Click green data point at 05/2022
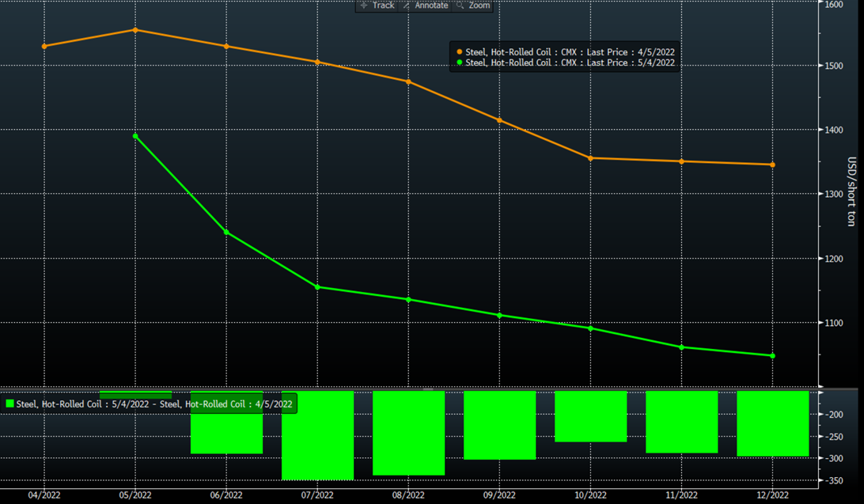This screenshot has width=864, height=504. coord(135,136)
